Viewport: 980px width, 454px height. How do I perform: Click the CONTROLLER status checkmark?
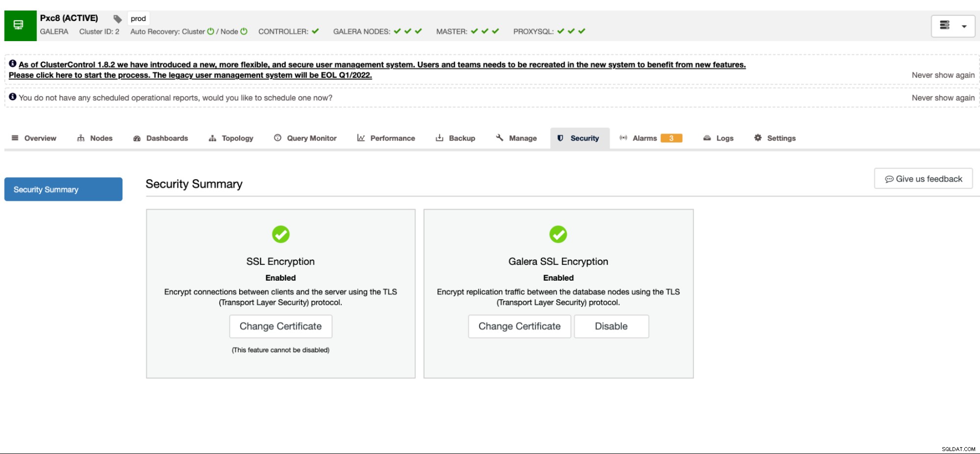(x=315, y=31)
